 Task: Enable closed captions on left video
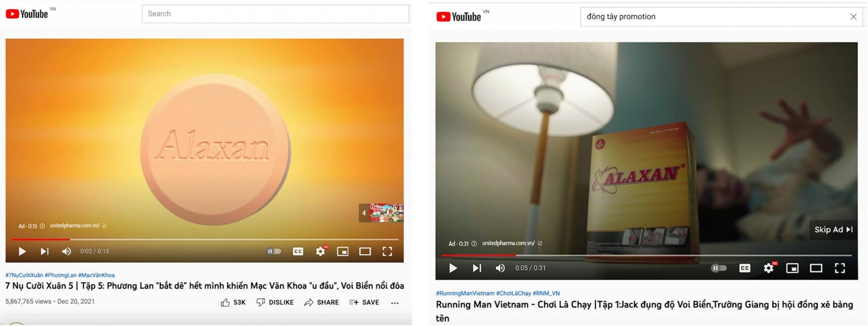(298, 251)
